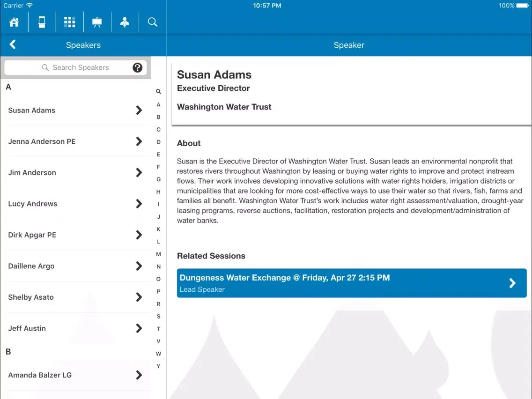Open Susan Adams chevron arrow
Screen dimensions: 532x399
pos(139,110)
